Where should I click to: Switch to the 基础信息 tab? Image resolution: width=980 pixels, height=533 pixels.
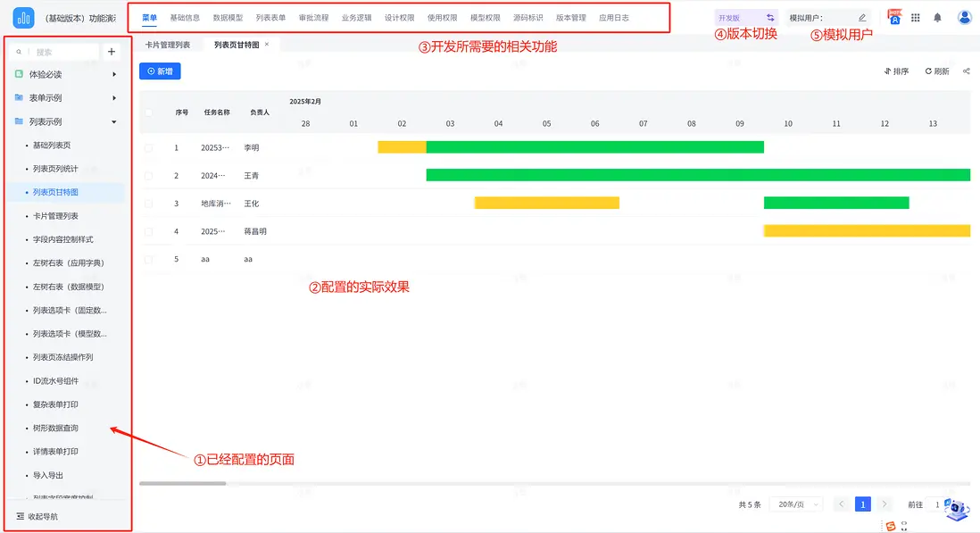(185, 18)
